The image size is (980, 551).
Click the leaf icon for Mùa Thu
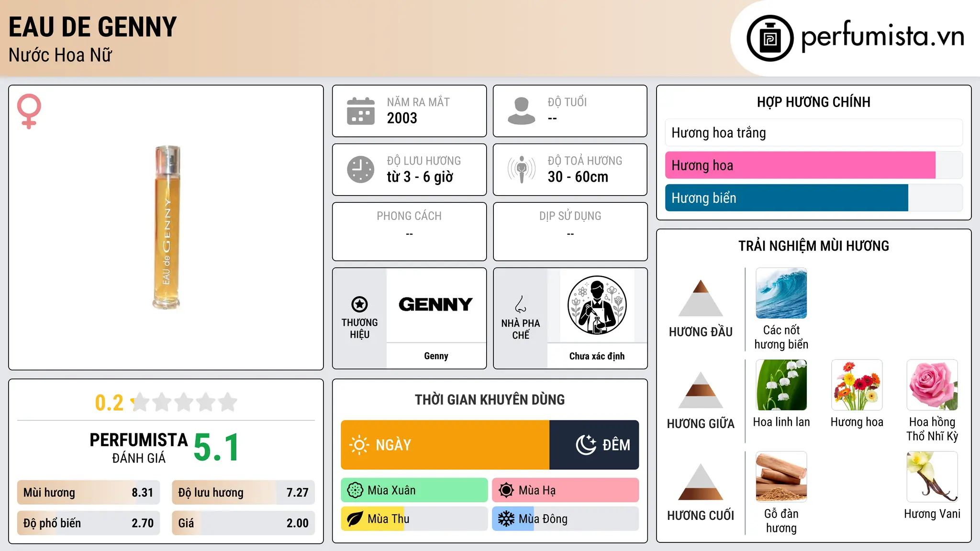pos(355,519)
